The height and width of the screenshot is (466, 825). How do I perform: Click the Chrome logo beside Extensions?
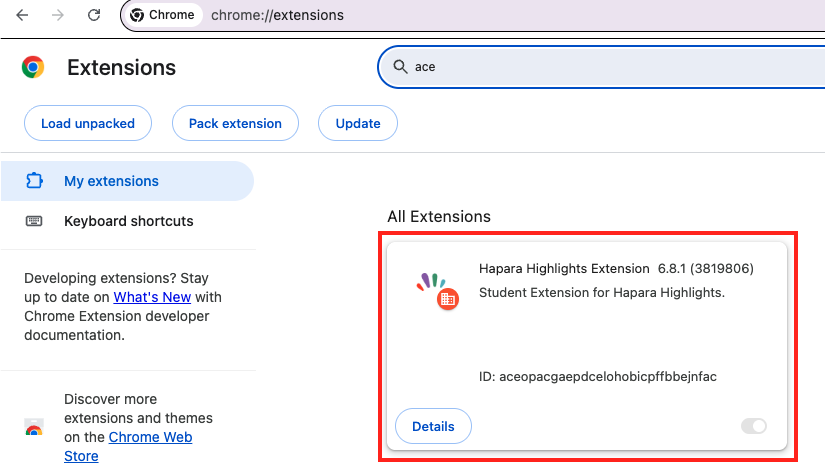pyautogui.click(x=33, y=67)
